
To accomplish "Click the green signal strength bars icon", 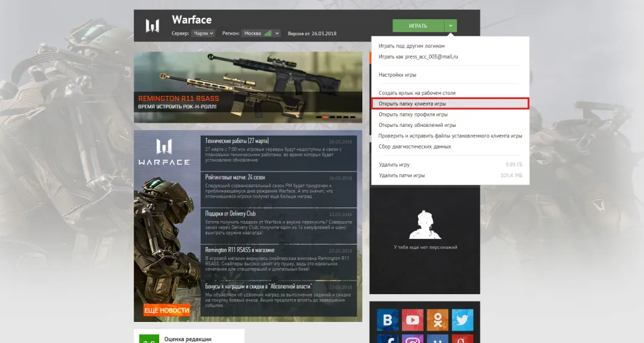I will (268, 33).
